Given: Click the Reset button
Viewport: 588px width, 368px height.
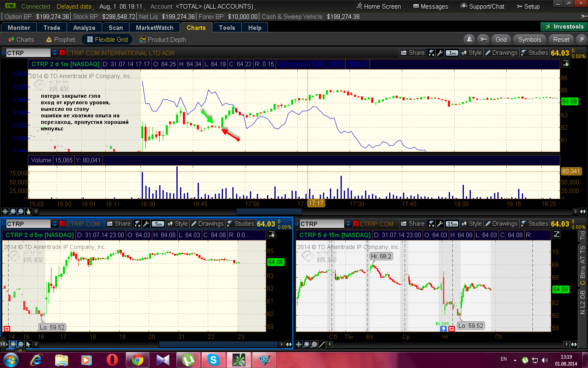Looking at the screenshot, I should [x=561, y=39].
